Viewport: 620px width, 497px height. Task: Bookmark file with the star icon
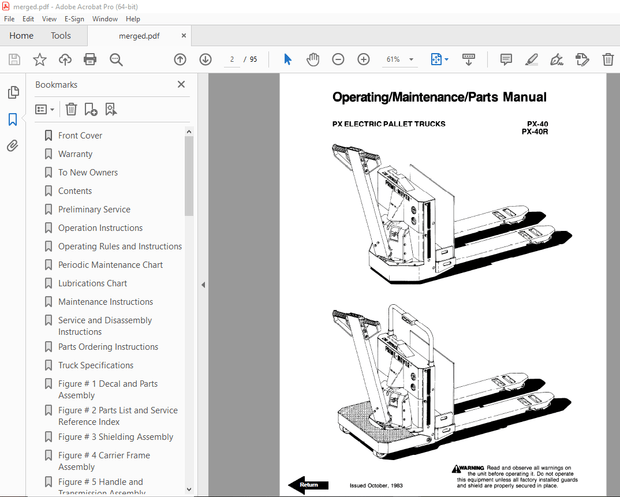click(x=40, y=60)
